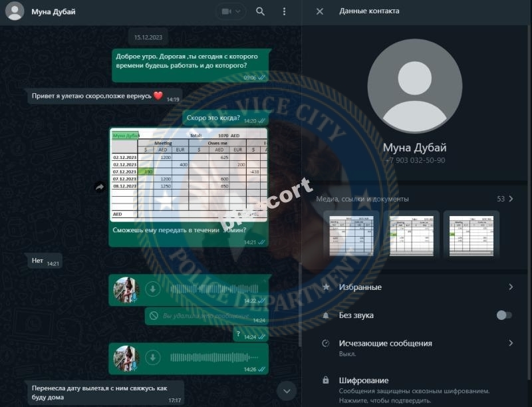Download the second voice message at 14:26
Screen dimensions: 532x407
point(153,358)
